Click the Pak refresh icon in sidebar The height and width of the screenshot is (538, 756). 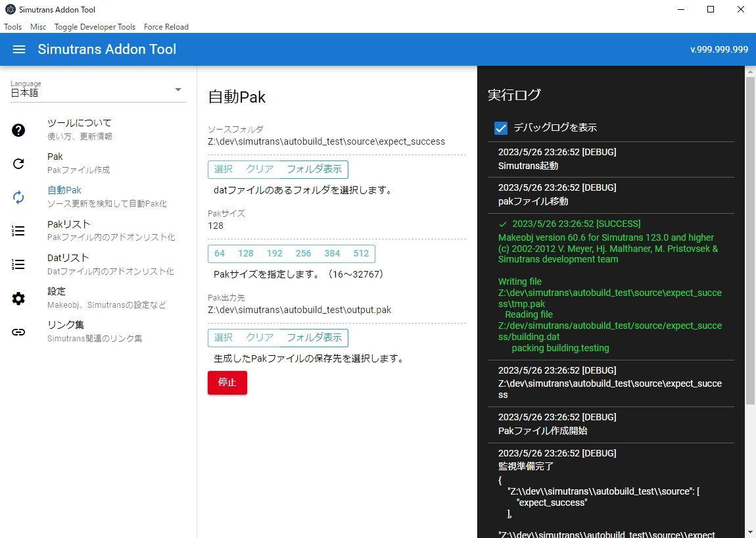tap(18, 164)
